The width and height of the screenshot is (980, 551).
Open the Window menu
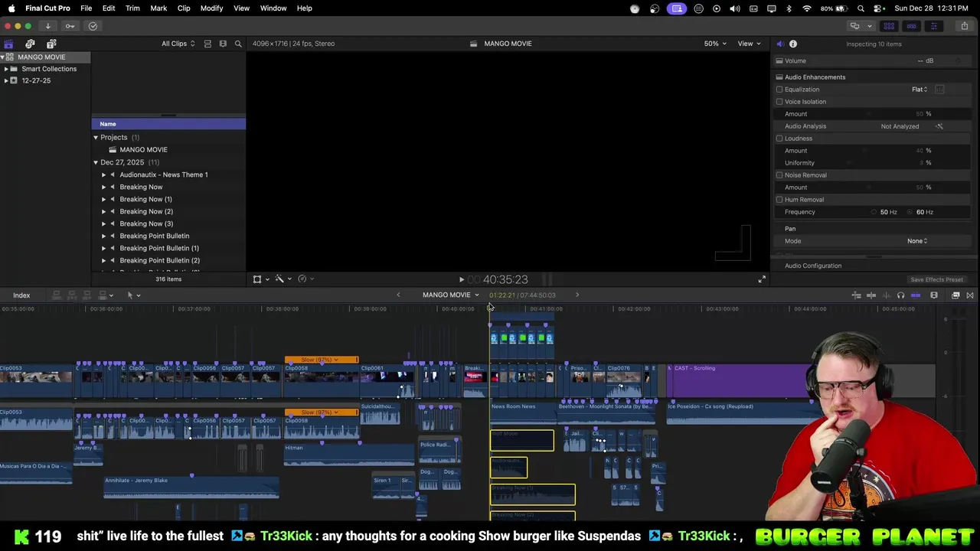(x=273, y=8)
